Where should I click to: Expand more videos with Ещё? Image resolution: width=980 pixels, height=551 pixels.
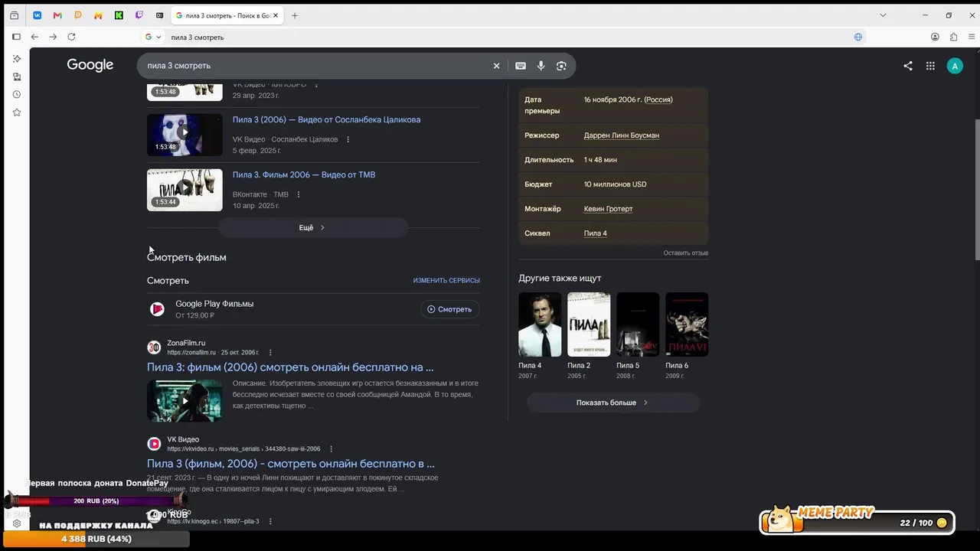313,227
